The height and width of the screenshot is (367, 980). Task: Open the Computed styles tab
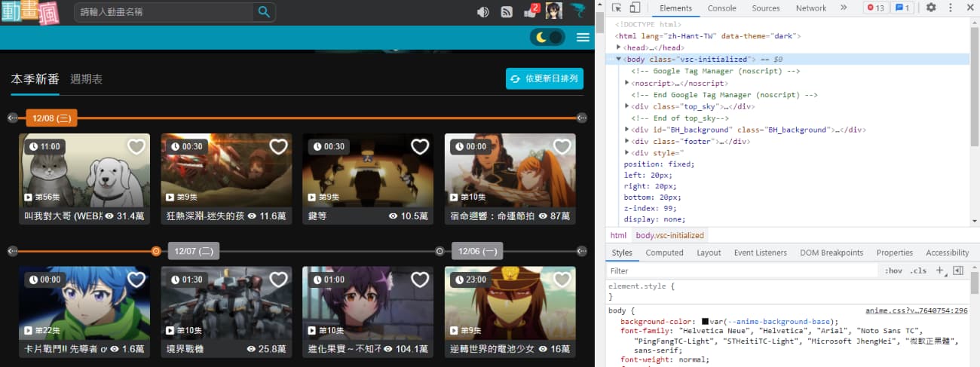pos(664,252)
